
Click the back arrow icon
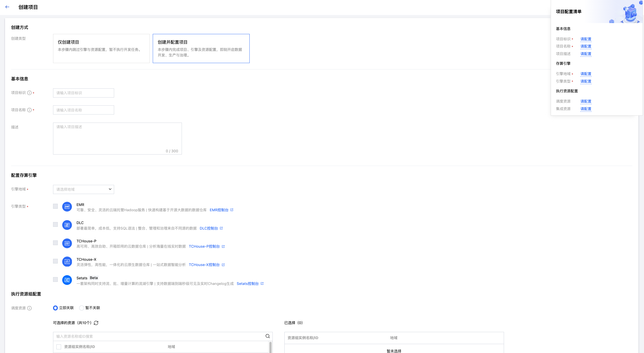(7, 7)
